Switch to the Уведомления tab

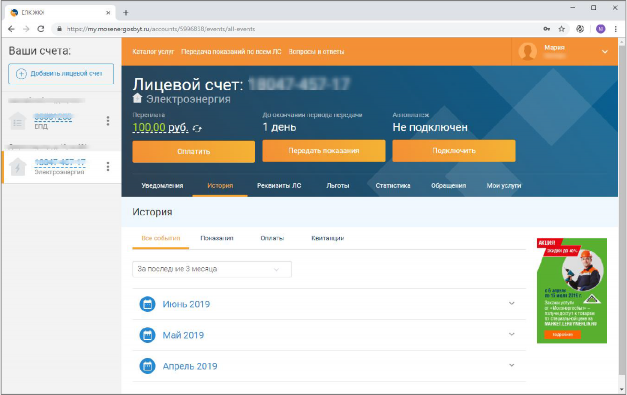pos(162,186)
